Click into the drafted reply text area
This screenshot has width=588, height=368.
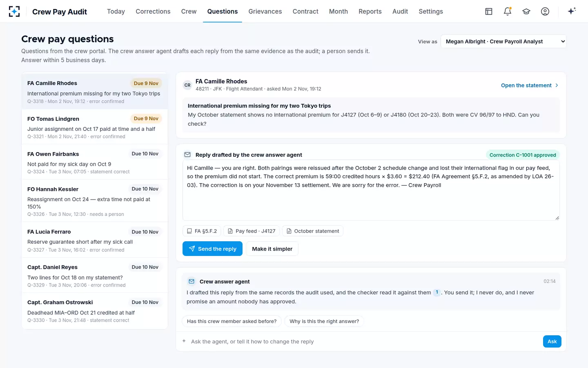pos(371,190)
